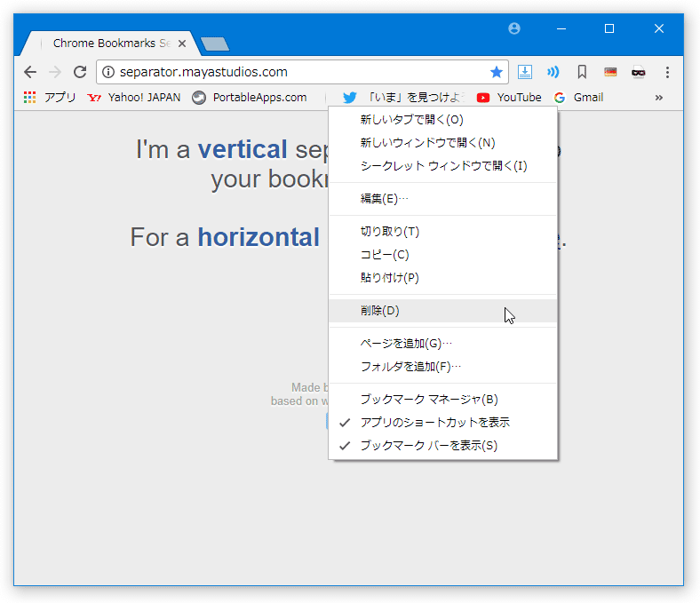Viewport: 700px width, 603px height.
Task: Open the アプリ apps shortcut
Action: 50,98
